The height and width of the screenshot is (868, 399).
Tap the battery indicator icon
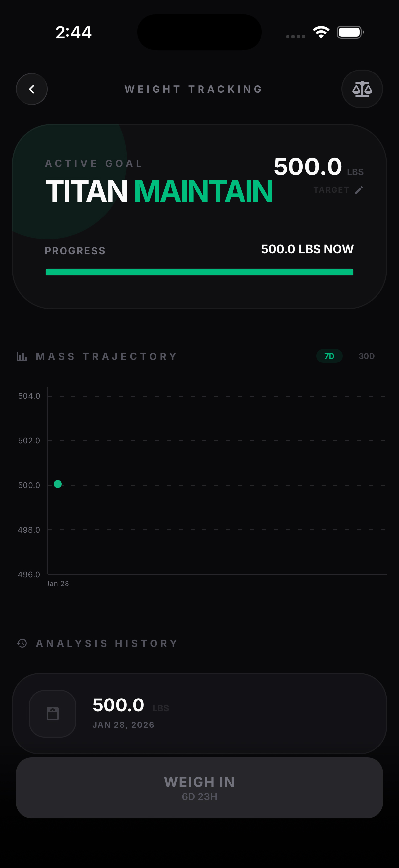pos(350,32)
